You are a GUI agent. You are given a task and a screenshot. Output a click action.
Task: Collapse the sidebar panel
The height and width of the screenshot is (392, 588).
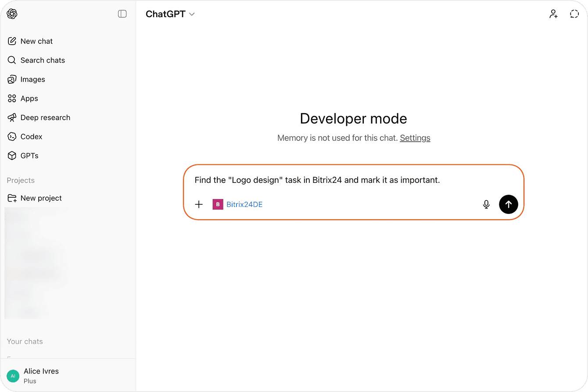122,14
